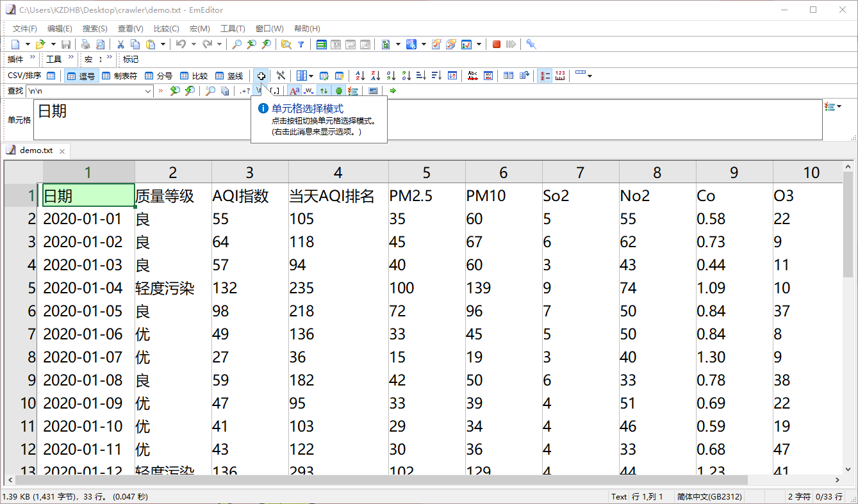The image size is (858, 504).
Task: Open the 工具(T) menu
Action: point(233,29)
